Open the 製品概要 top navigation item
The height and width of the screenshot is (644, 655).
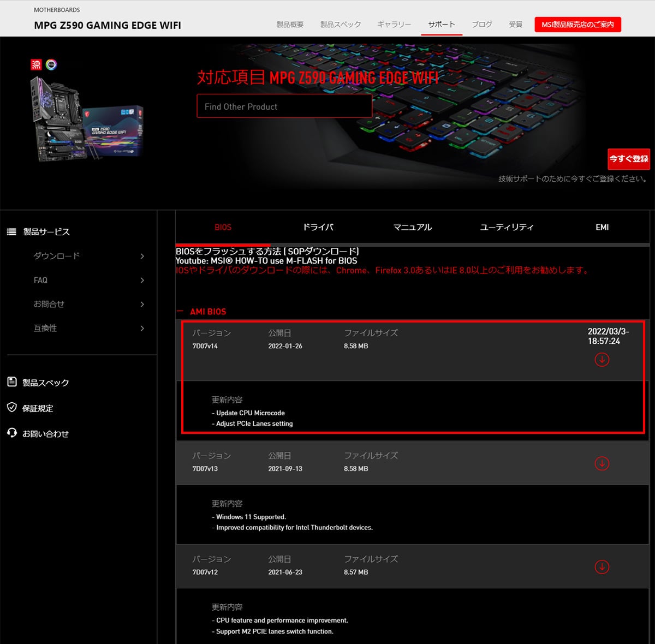click(290, 25)
